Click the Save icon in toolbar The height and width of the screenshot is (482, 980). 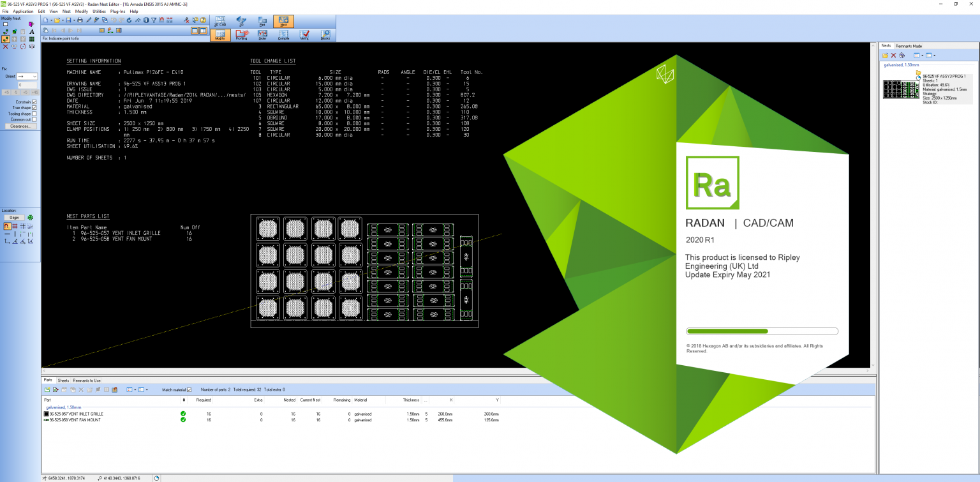coord(68,20)
